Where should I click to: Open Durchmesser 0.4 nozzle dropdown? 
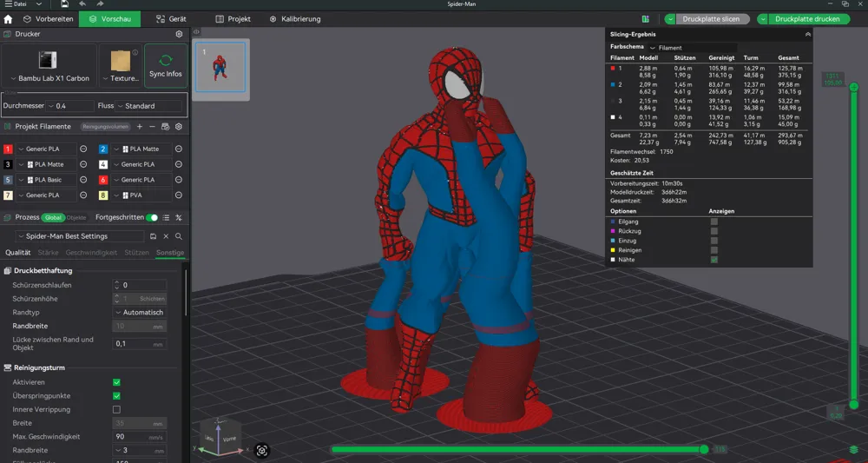click(70, 106)
